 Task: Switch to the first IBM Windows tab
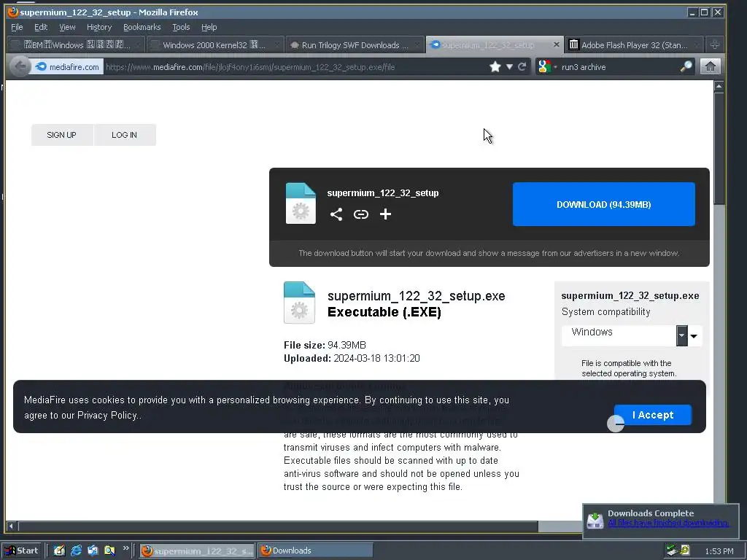[76, 44]
